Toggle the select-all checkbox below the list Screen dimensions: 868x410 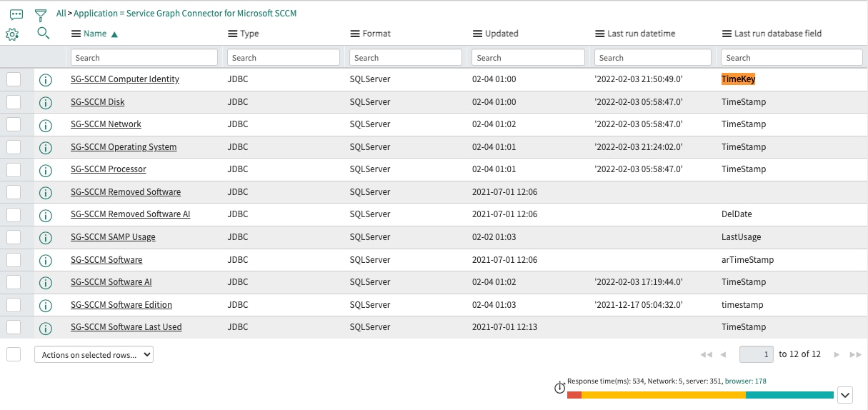point(14,354)
